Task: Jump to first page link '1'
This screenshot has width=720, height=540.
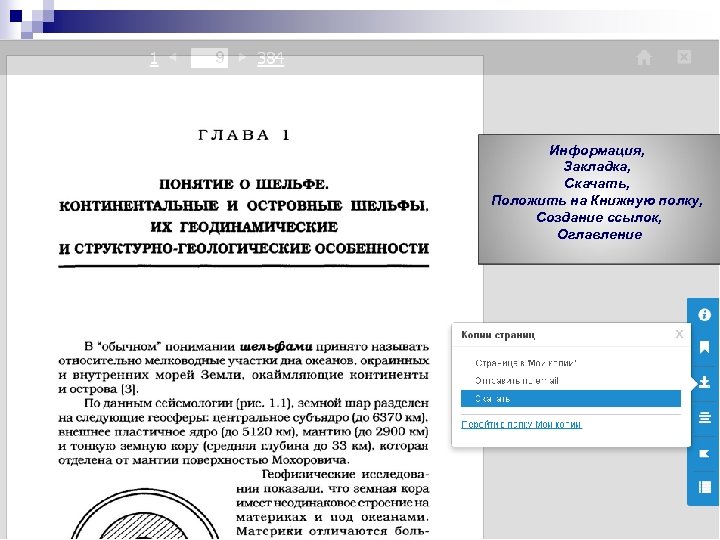Action: (154, 58)
